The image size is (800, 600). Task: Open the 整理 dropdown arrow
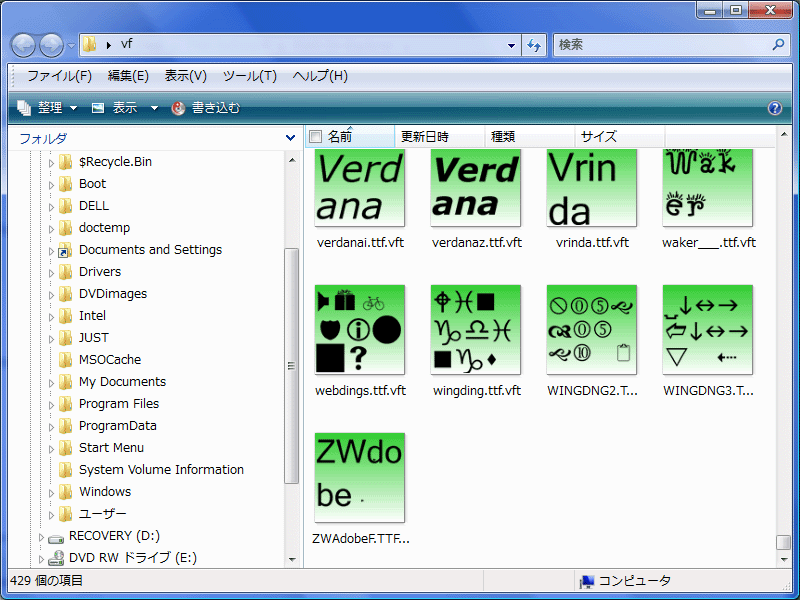(73, 108)
